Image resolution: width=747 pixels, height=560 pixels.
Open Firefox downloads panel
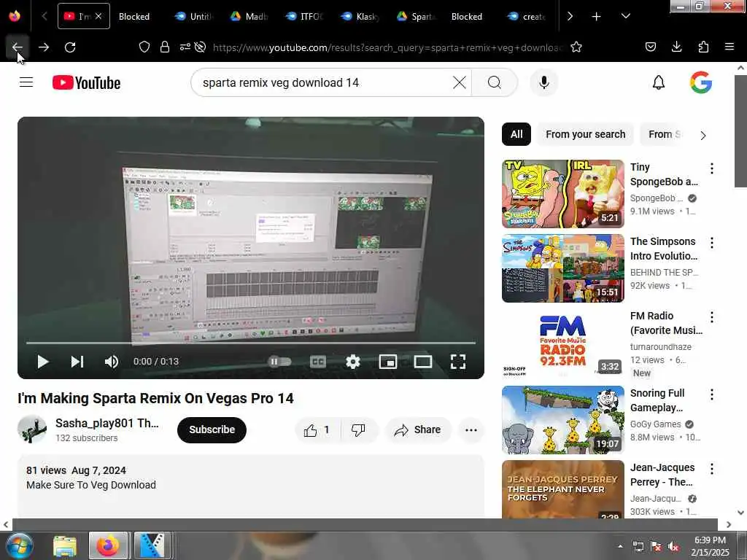[x=676, y=47]
